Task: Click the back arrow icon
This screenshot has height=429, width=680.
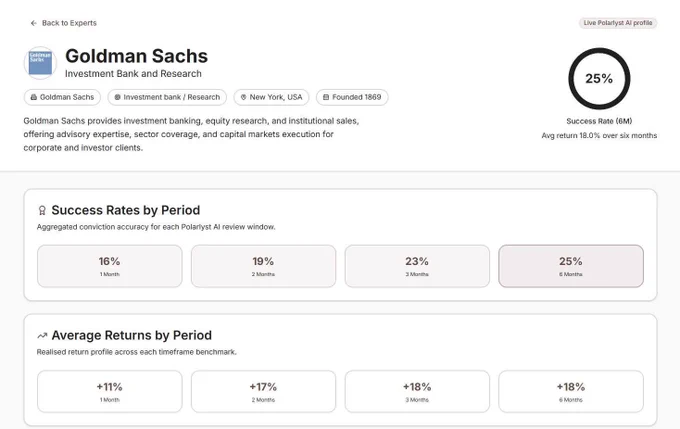Action: tap(33, 23)
